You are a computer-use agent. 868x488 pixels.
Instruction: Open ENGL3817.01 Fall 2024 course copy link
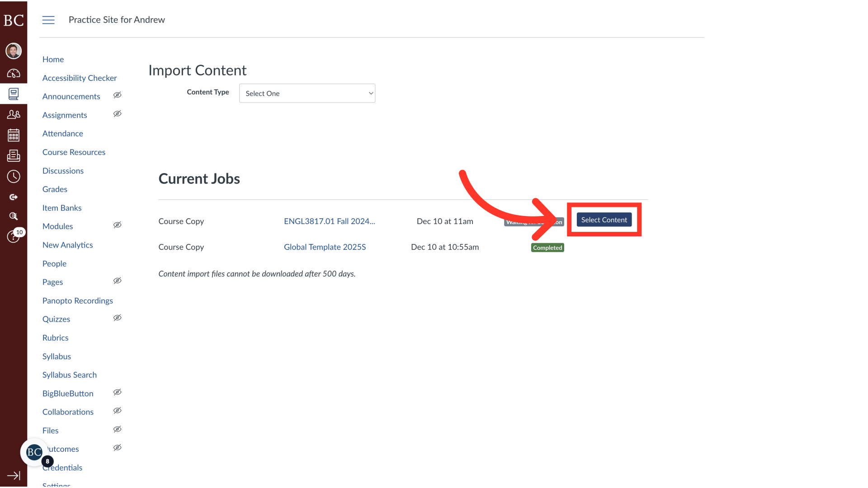(x=329, y=221)
